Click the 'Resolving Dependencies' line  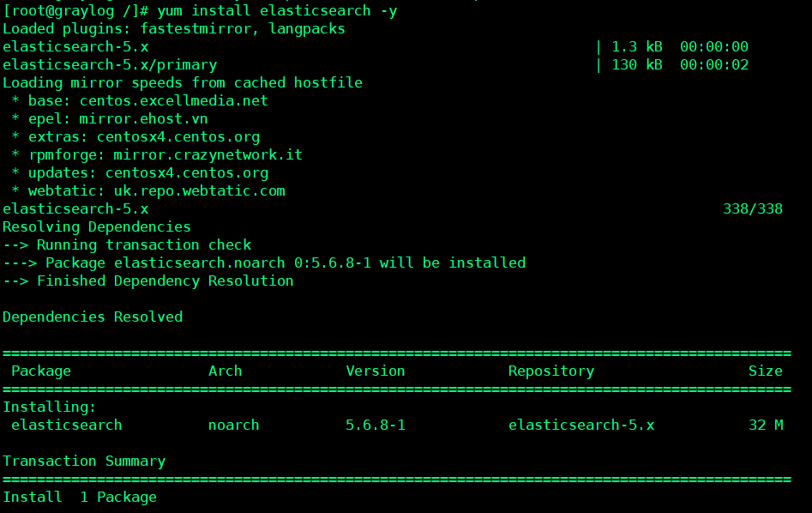coord(97,227)
